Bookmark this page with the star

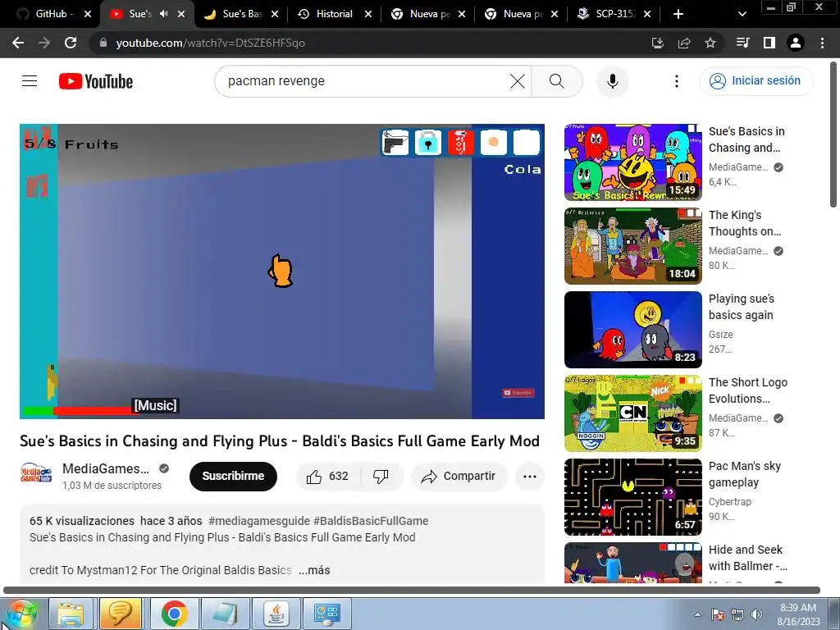coord(710,43)
